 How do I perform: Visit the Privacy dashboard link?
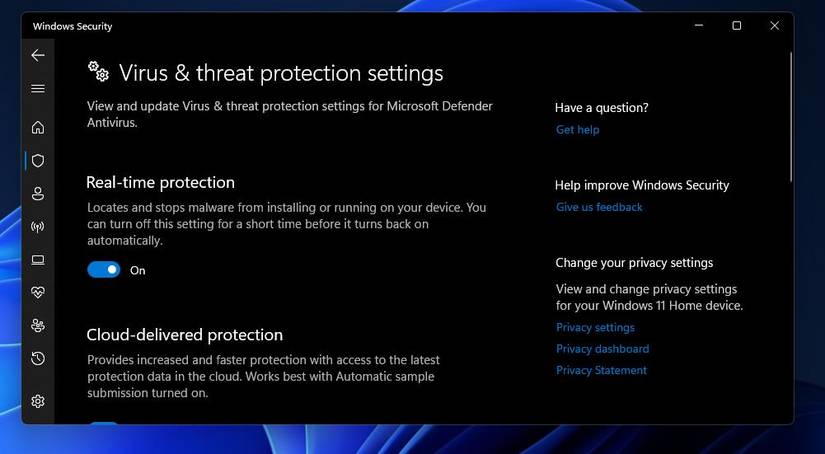coord(602,349)
